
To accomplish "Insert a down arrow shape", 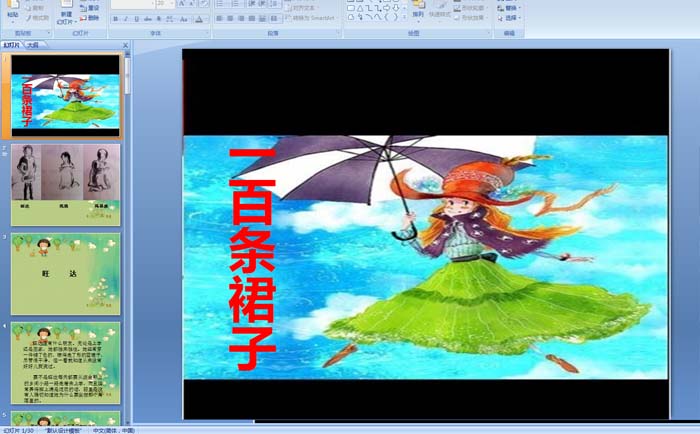I will (x=396, y=8).
